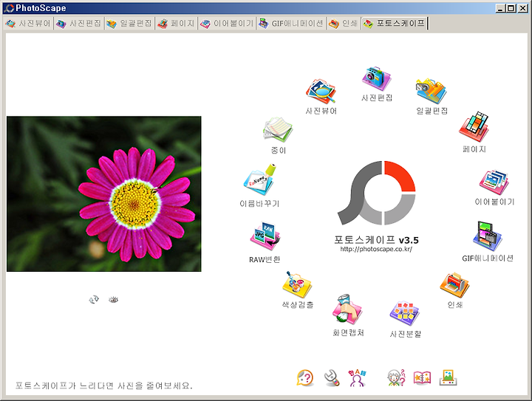Viewport: 532px width, 401px height.
Task: Open the 인쇄 printer icon in the circle
Action: pyautogui.click(x=454, y=285)
